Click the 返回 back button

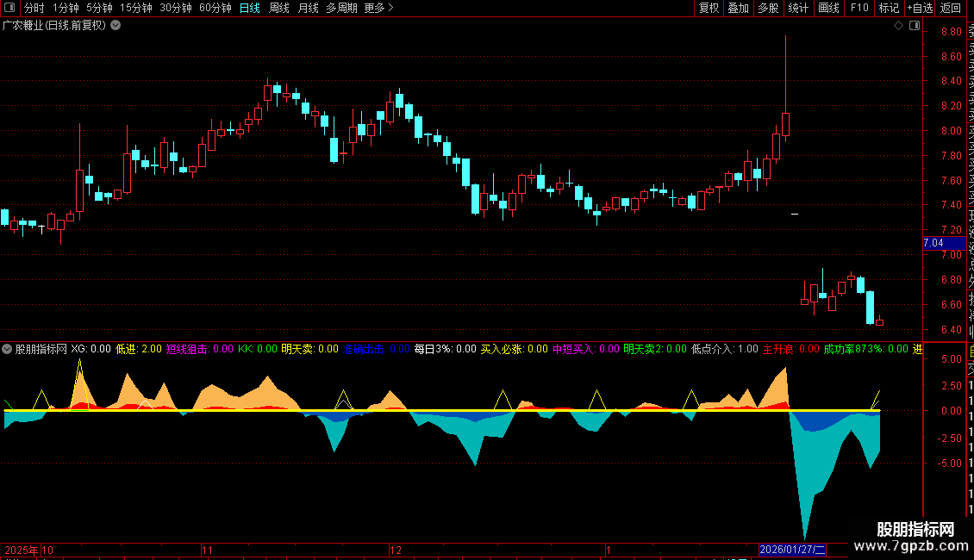click(951, 8)
